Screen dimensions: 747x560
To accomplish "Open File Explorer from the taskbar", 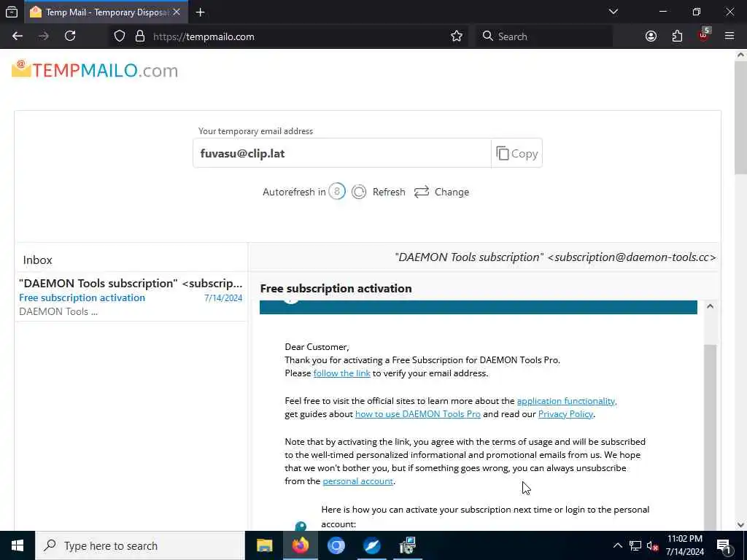I will (x=264, y=545).
